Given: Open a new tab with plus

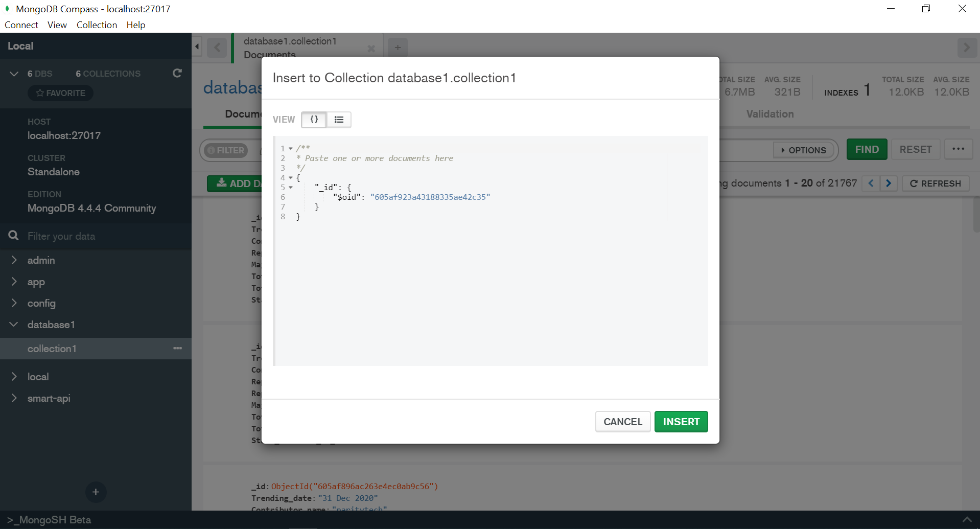Looking at the screenshot, I should [398, 48].
